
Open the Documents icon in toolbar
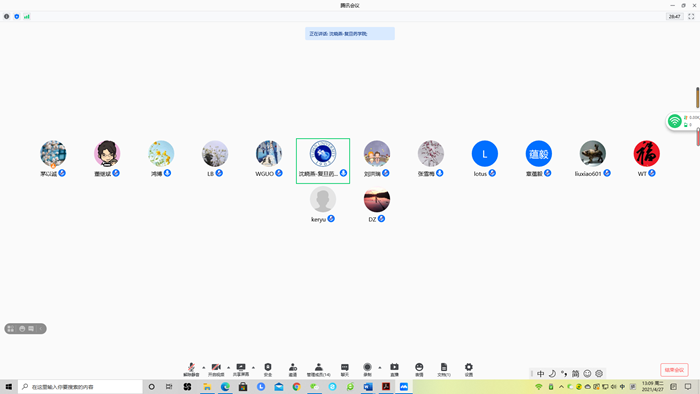click(444, 369)
